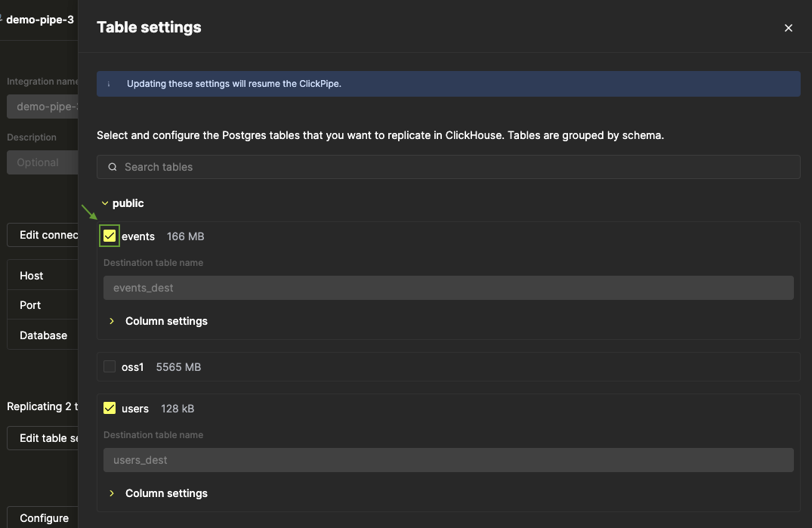812x528 pixels.
Task: Click the users_dest destination table field
Action: point(449,460)
